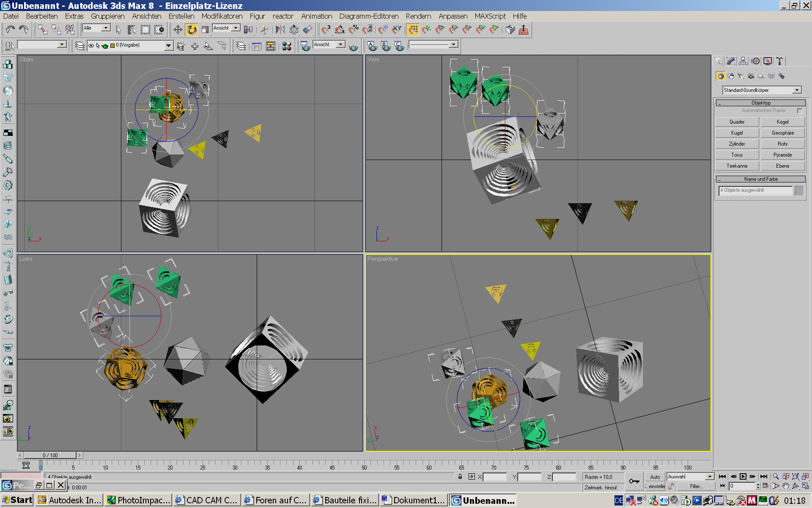Activate the Select and Rotate tool

pos(192,30)
